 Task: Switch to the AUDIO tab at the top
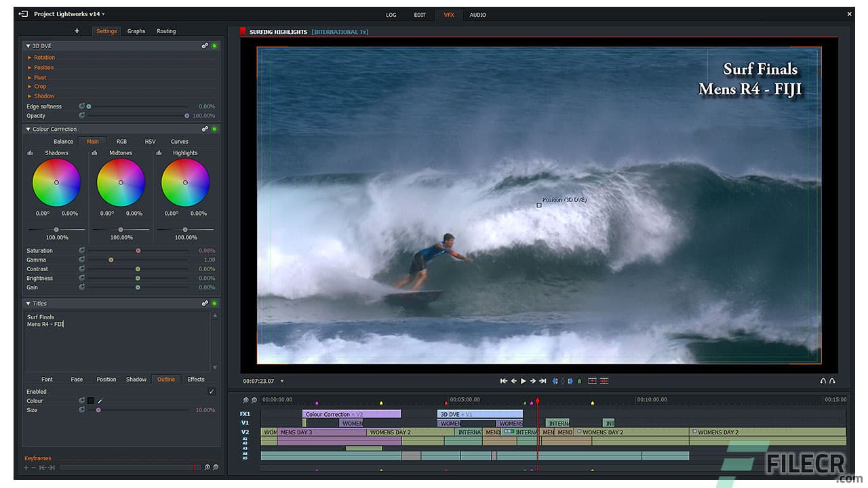tap(477, 14)
